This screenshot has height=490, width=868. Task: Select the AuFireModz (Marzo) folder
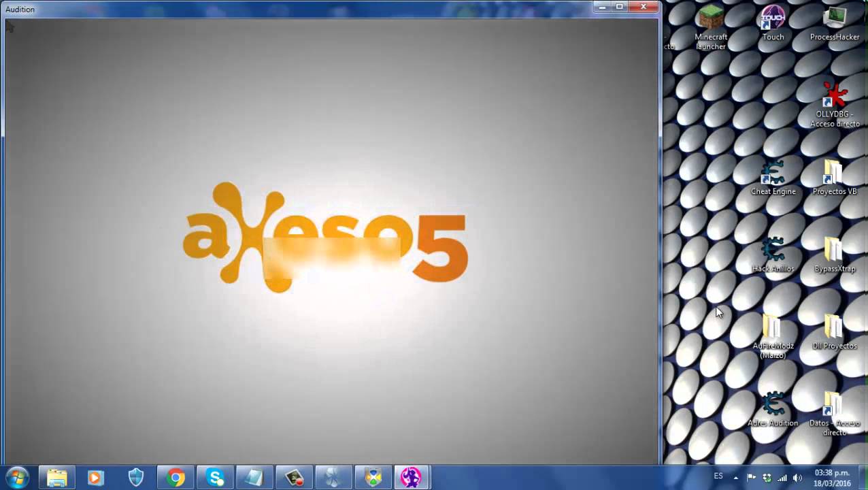pos(773,337)
